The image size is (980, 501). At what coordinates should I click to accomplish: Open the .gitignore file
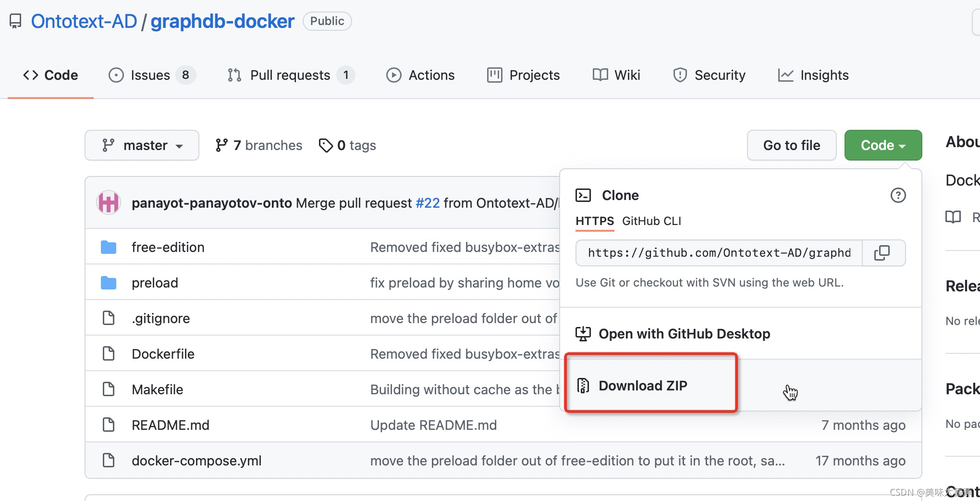[161, 318]
